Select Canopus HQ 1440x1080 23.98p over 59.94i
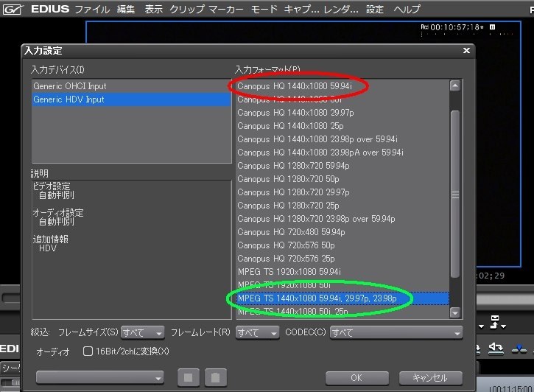This screenshot has height=392, width=534. click(x=342, y=139)
